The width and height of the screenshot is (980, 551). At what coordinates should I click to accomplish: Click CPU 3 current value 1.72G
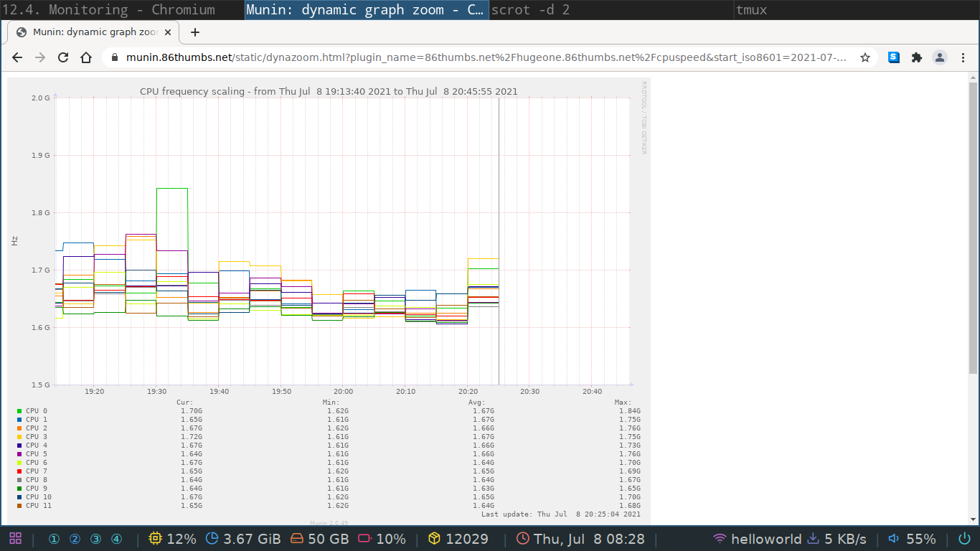[192, 437]
